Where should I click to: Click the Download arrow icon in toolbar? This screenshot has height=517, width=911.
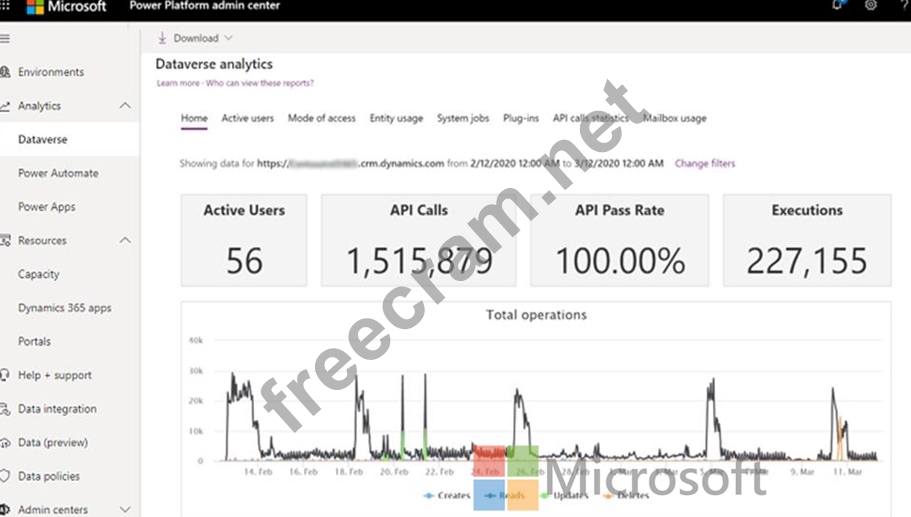point(162,38)
